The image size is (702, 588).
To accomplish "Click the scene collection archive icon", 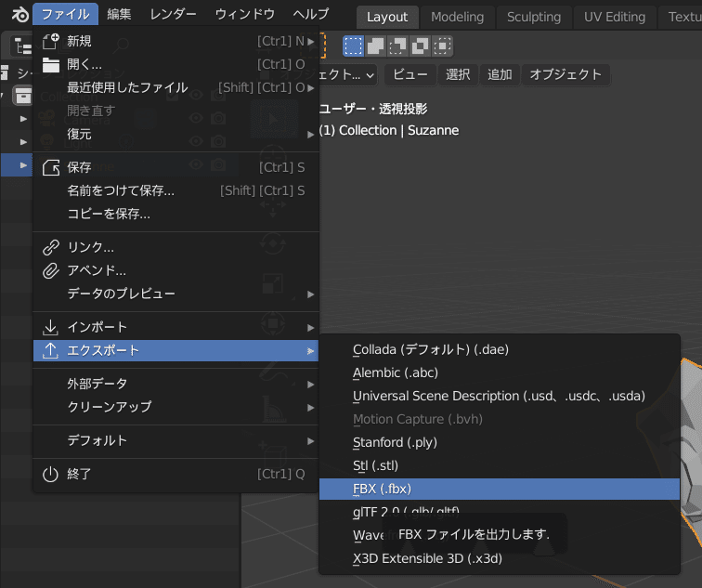I will pyautogui.click(x=22, y=96).
